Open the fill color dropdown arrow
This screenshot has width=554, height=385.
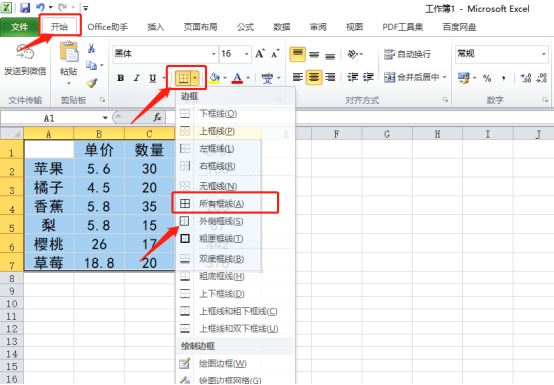pyautogui.click(x=225, y=78)
